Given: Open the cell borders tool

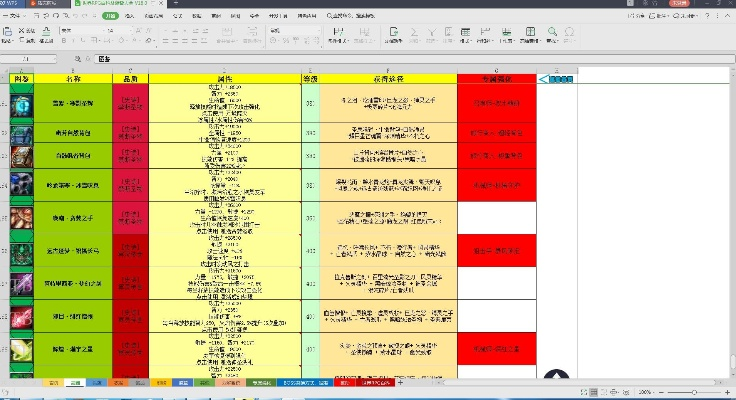Looking at the screenshot, I should pyautogui.click(x=95, y=40).
